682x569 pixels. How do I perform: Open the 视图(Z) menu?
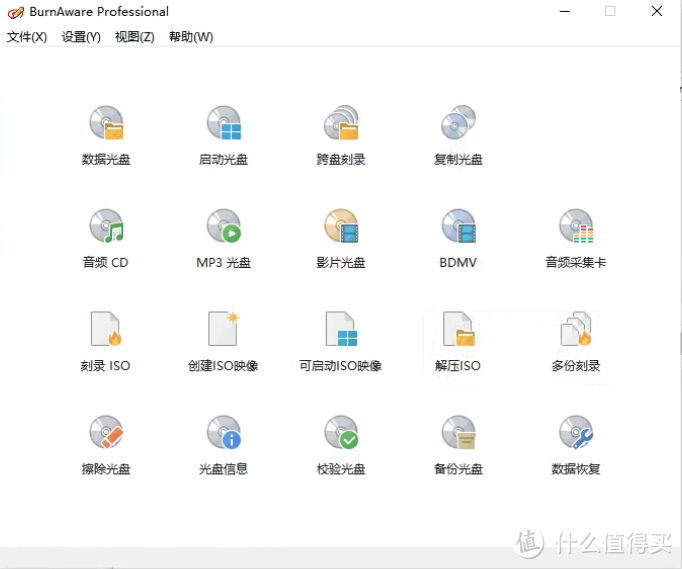point(135,37)
